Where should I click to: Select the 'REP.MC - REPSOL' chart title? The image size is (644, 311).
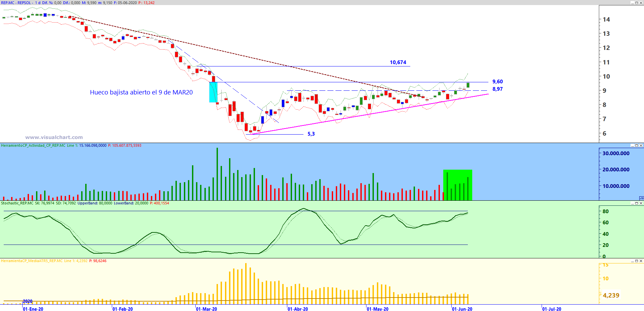click(x=16, y=3)
